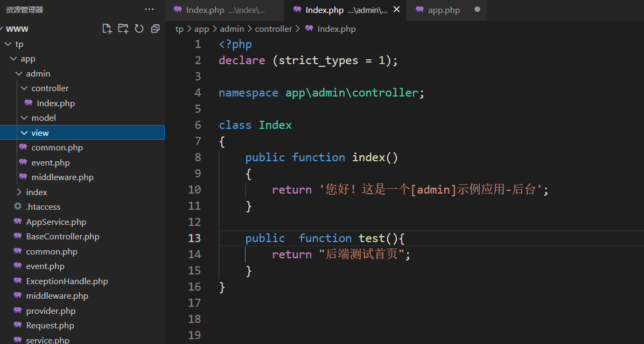Screen dimensions: 644x344
Task: Collapse the admin folder
Action: (x=18, y=74)
